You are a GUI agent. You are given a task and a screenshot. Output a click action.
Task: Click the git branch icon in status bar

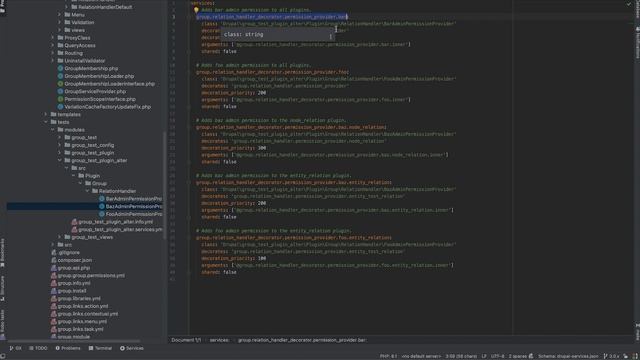(606, 356)
